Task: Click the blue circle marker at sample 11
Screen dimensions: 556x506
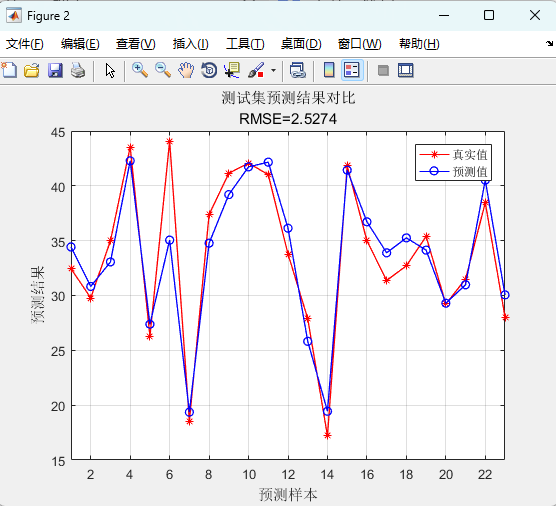Action: (268, 162)
